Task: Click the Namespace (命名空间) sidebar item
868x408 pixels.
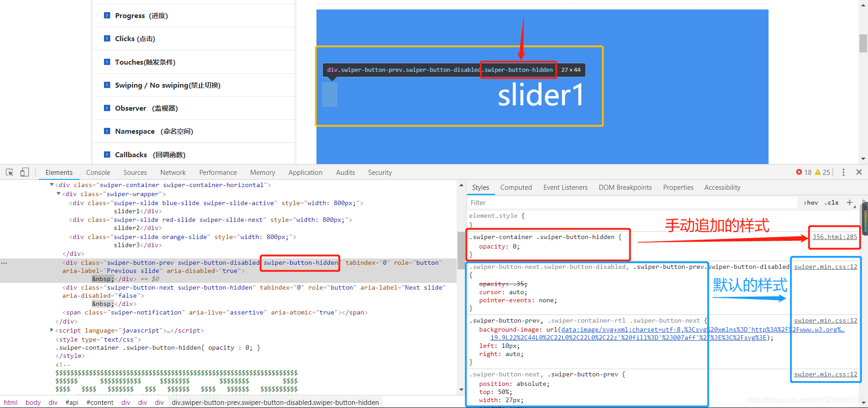Action: tap(154, 131)
